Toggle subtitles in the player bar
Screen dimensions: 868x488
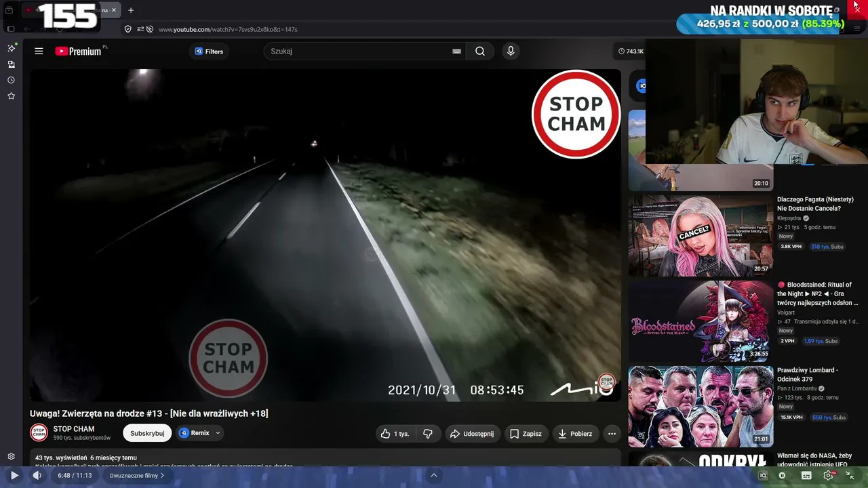tap(806, 476)
